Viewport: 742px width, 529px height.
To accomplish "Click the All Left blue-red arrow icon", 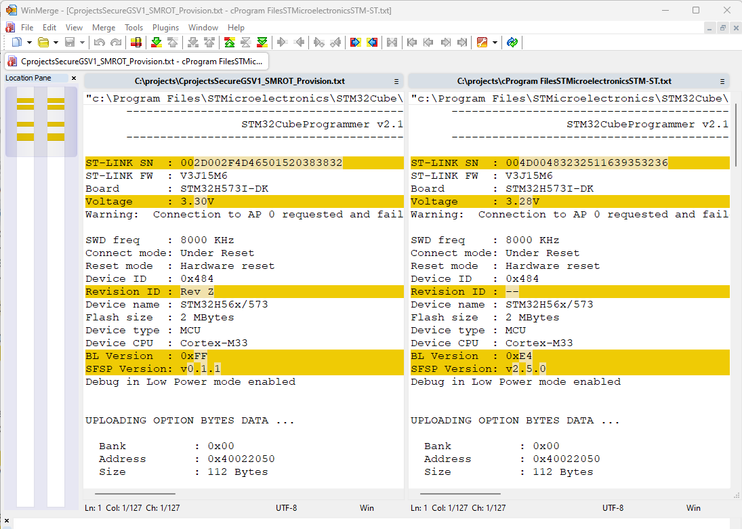I will click(x=372, y=43).
